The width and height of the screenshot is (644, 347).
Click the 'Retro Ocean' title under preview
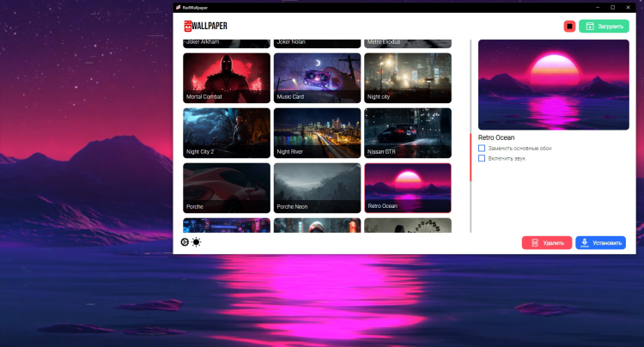(496, 137)
